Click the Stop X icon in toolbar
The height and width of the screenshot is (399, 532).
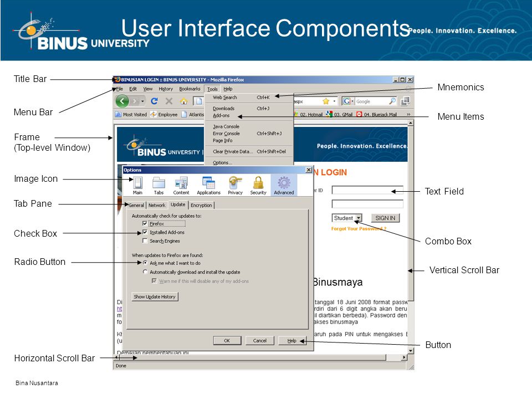[x=169, y=101]
